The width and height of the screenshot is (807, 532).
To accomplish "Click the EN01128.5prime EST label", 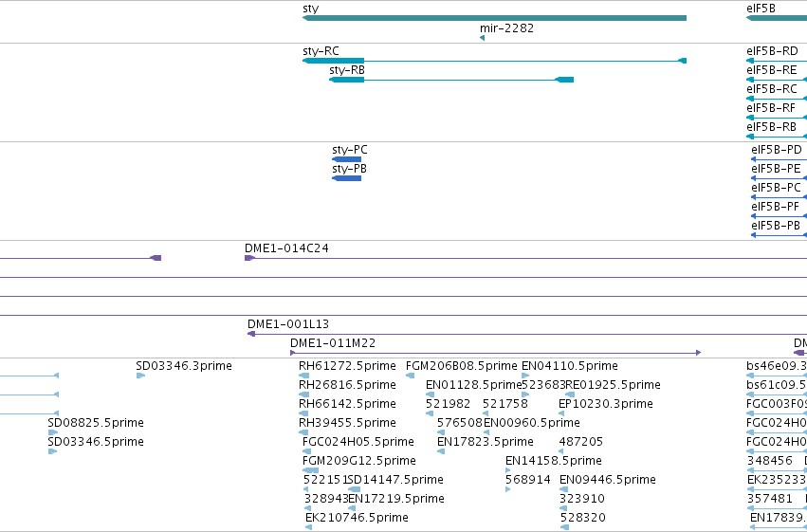I will point(474,385).
